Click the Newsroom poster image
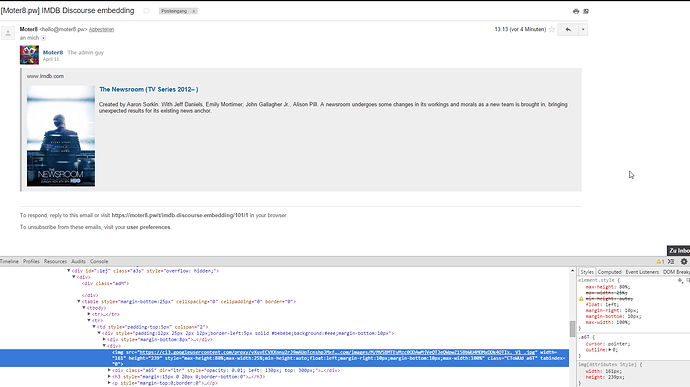690x387 pixels. (61, 136)
